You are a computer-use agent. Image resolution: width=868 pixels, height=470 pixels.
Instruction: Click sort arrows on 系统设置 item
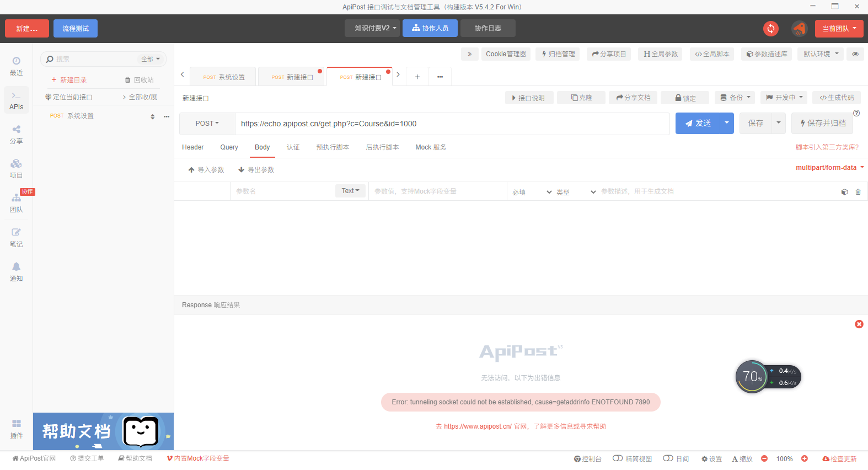coord(153,116)
